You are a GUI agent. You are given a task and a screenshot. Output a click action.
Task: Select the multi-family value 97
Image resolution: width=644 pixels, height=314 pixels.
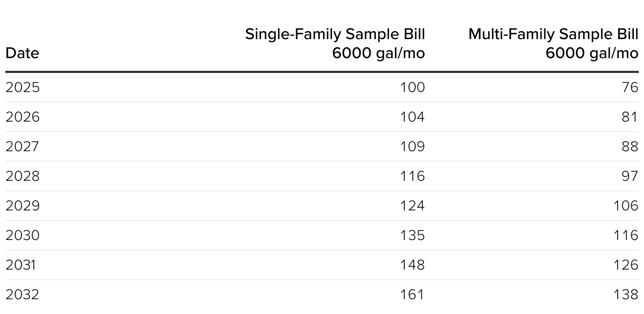point(630,176)
